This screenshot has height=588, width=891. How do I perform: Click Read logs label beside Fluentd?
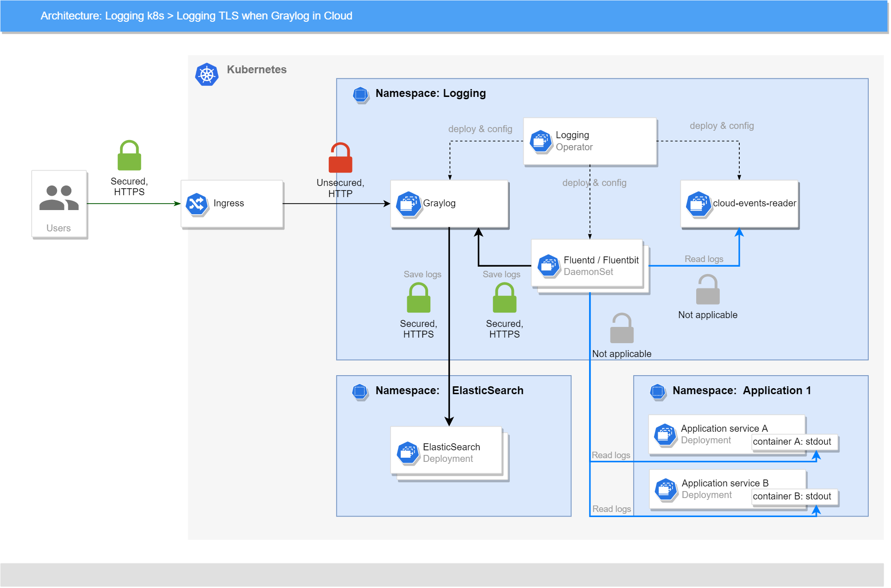point(704,259)
